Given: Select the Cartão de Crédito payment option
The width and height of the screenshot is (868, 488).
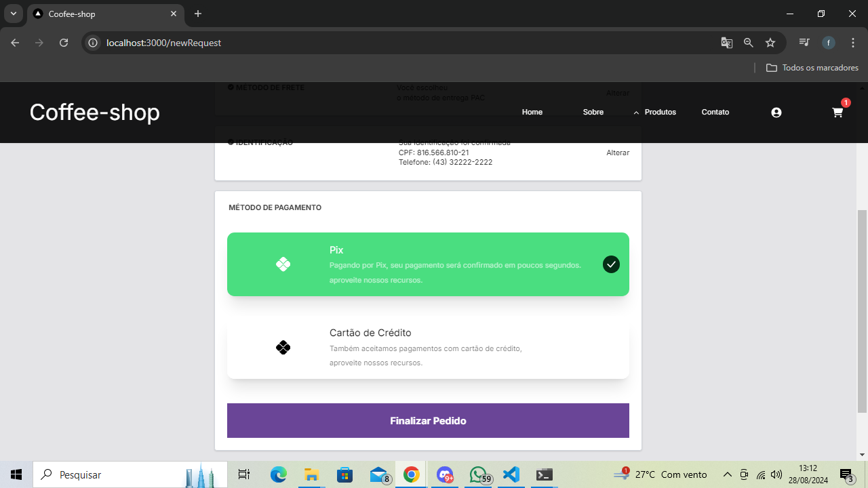Looking at the screenshot, I should [x=428, y=348].
